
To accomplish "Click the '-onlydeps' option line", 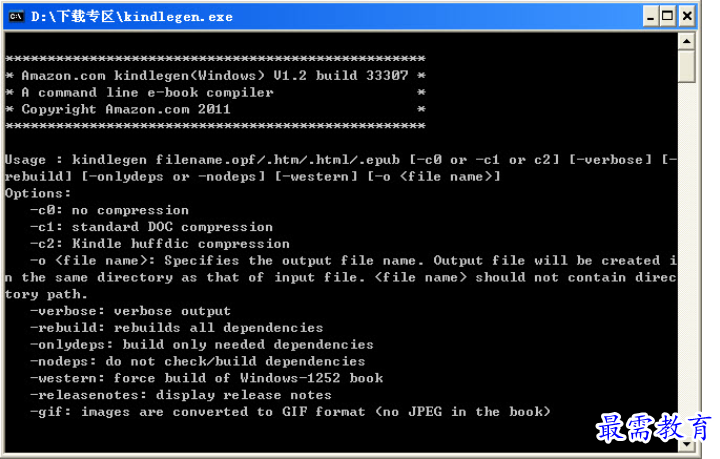I will point(202,344).
